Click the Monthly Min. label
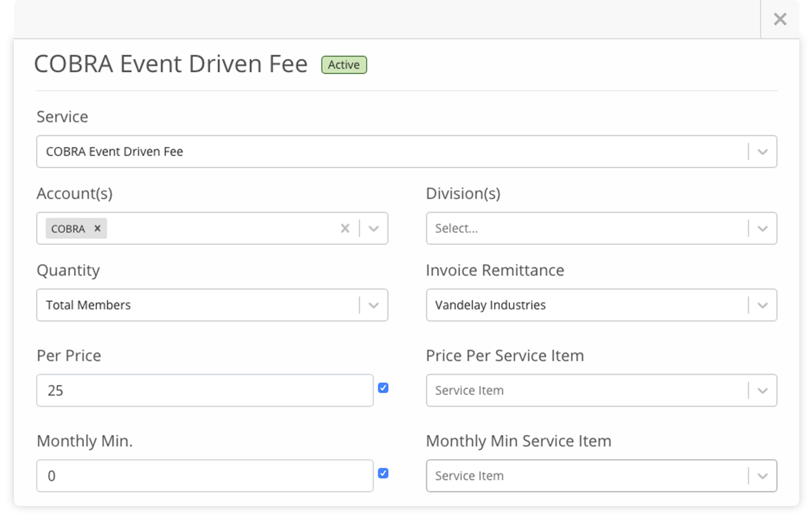Viewport: 812px width, 520px height. [84, 441]
